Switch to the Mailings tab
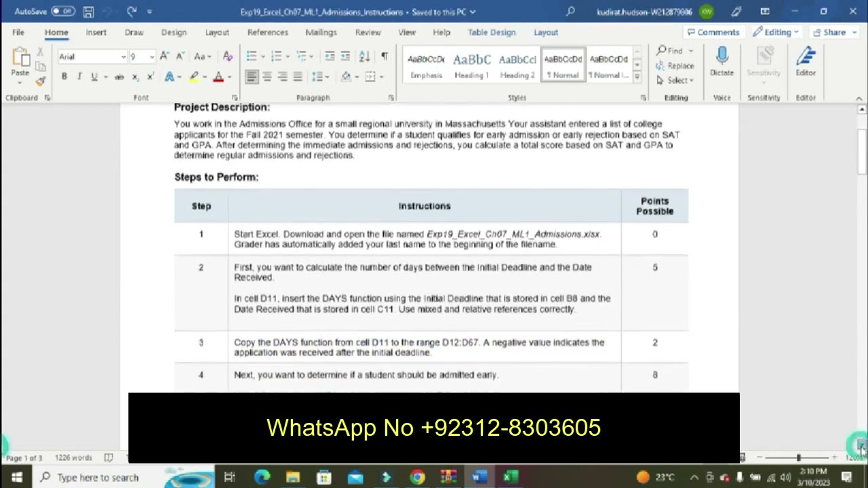The width and height of the screenshot is (868, 488). (321, 32)
